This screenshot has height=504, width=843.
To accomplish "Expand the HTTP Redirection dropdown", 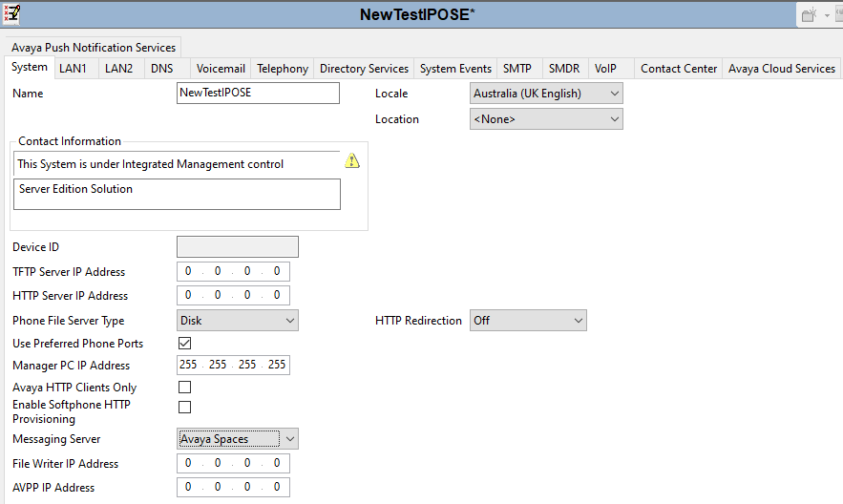I will pos(528,320).
